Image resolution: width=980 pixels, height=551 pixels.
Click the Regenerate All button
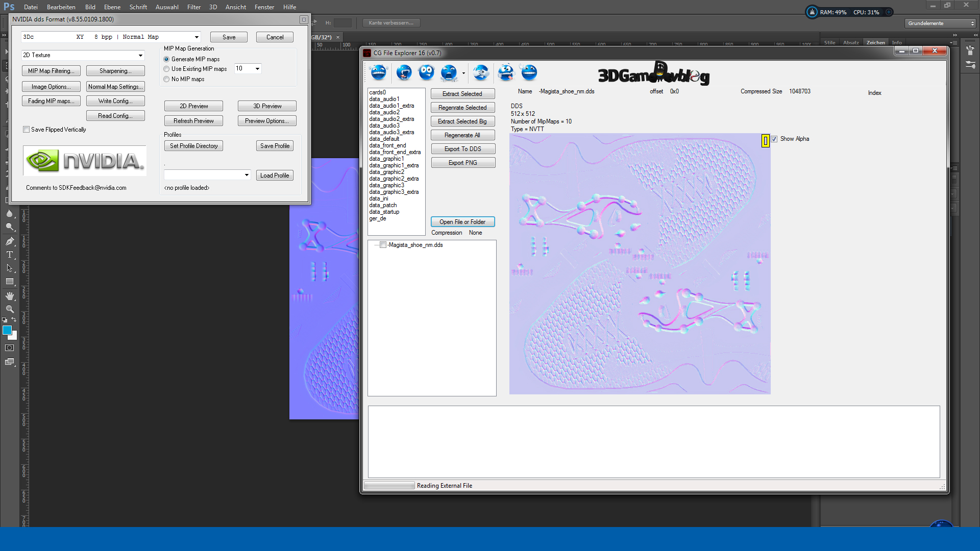(462, 135)
